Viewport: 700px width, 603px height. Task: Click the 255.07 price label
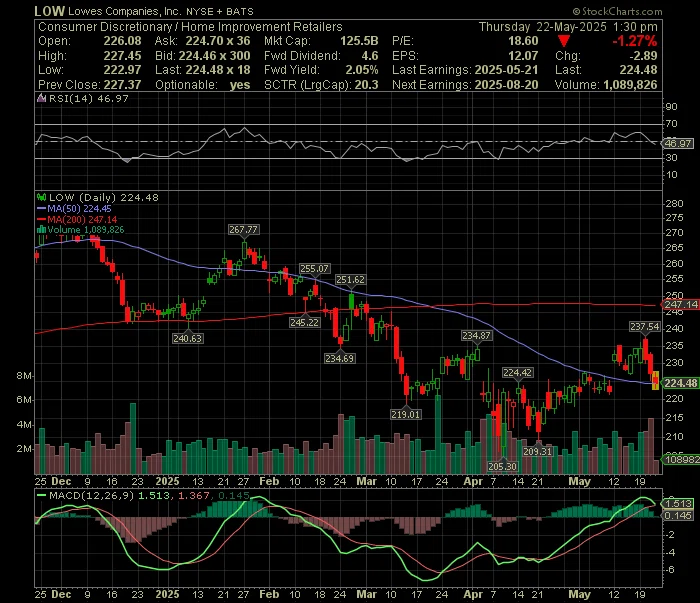point(314,269)
